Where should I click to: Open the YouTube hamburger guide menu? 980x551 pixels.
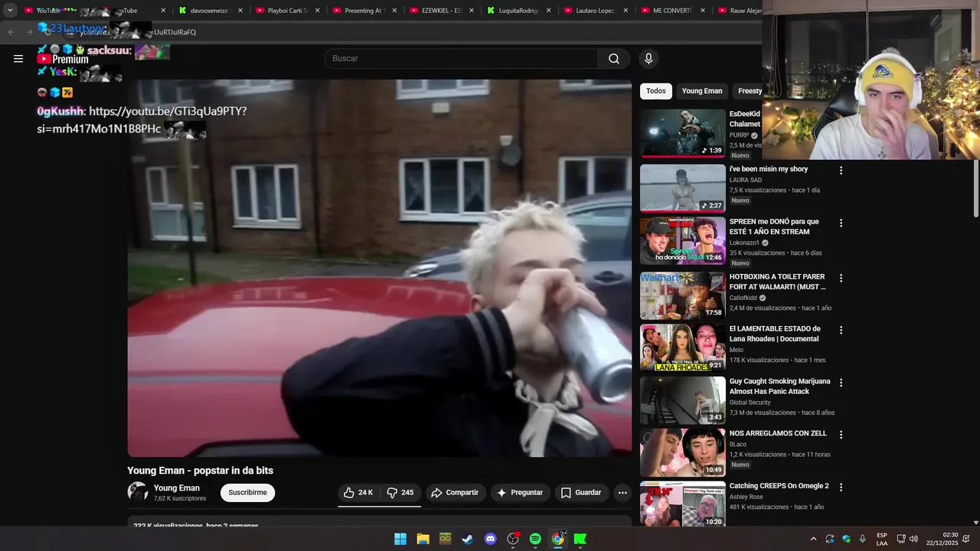click(18, 58)
